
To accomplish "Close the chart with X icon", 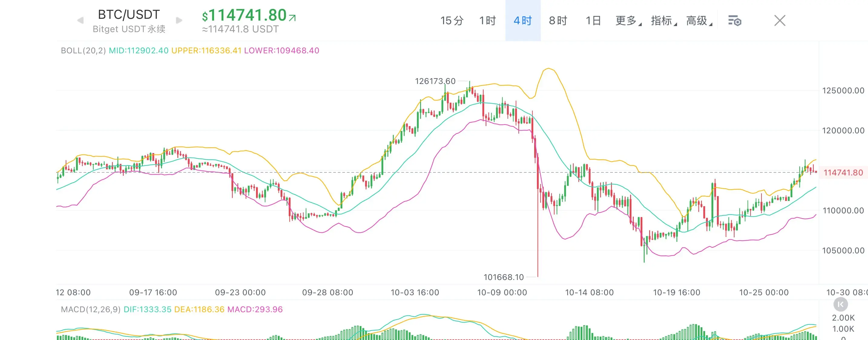I will click(x=780, y=21).
